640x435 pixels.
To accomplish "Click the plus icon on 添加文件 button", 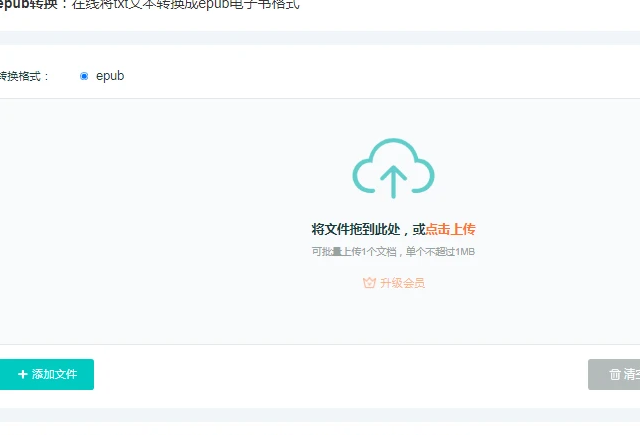I will (23, 374).
